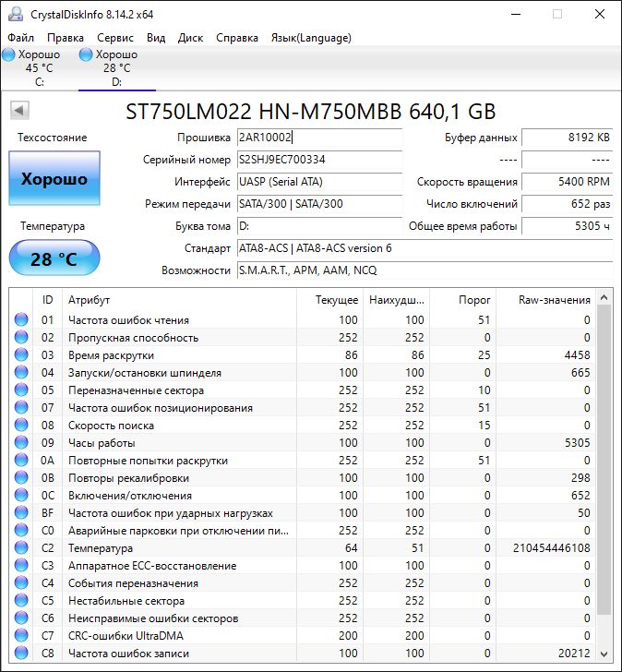Click the previous disk arrow icon
Image resolution: width=622 pixels, height=672 pixels.
tap(18, 112)
